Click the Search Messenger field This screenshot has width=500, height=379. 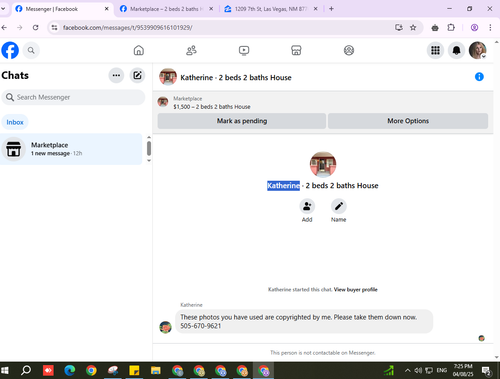tap(73, 97)
